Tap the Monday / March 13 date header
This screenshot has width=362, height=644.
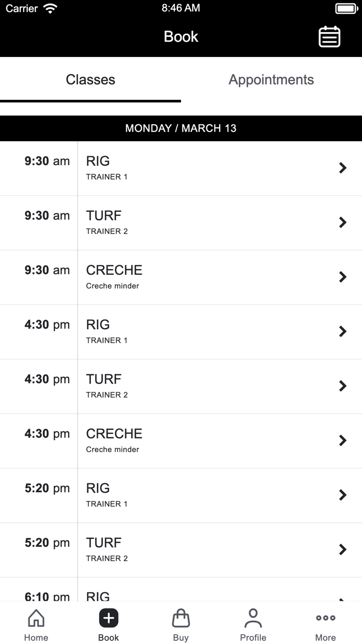(x=181, y=128)
